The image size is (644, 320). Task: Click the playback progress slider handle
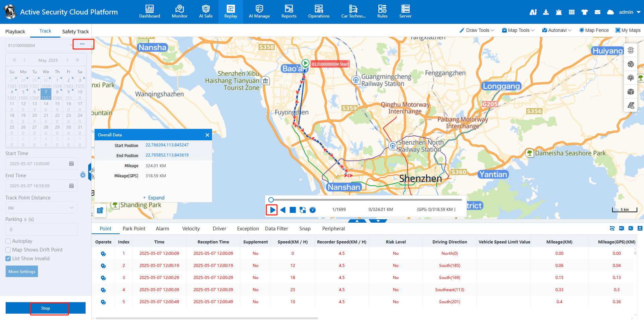271,200
